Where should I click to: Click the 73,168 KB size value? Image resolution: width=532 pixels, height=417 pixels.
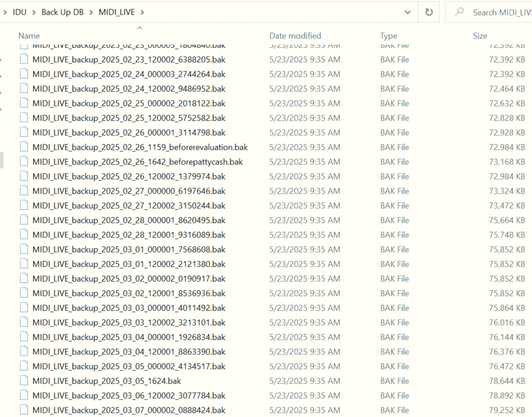(x=507, y=162)
